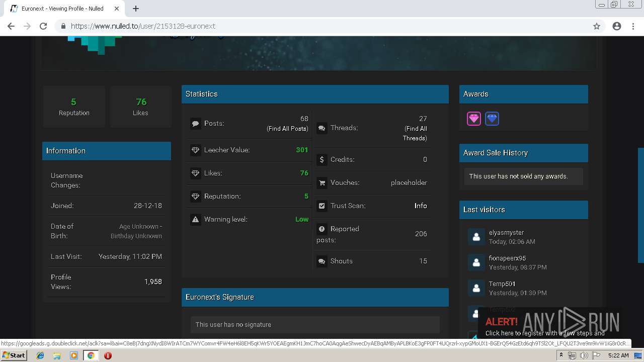Screen dimensions: 644x362
Task: Click the pink diamond award badge
Action: [x=474, y=119]
